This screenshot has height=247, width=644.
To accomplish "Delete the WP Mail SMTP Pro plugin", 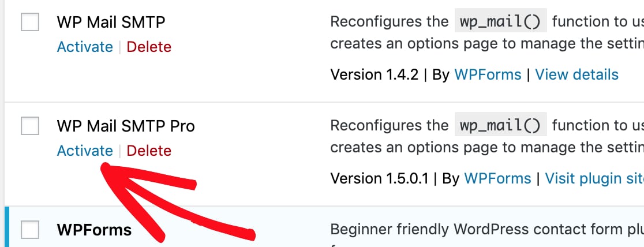I will tap(149, 151).
